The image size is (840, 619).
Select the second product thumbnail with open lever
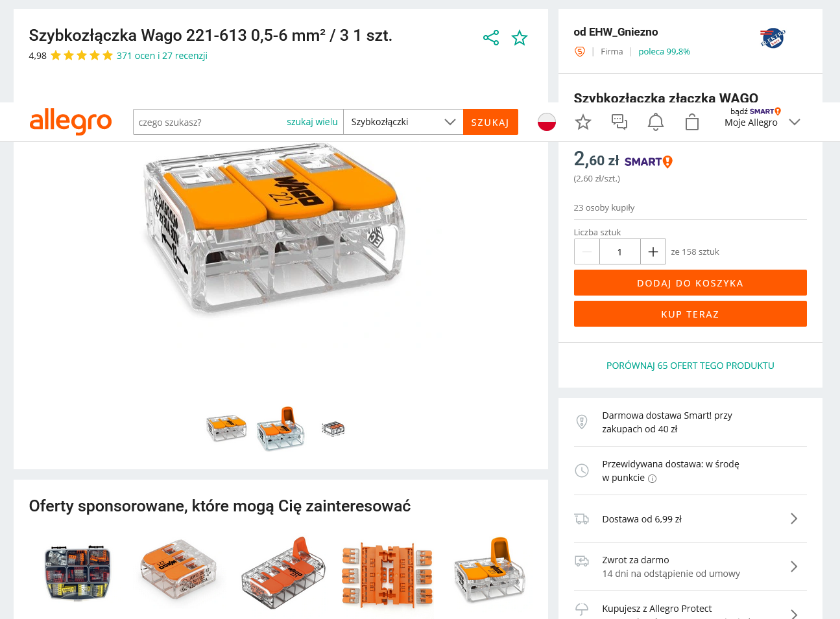click(281, 428)
